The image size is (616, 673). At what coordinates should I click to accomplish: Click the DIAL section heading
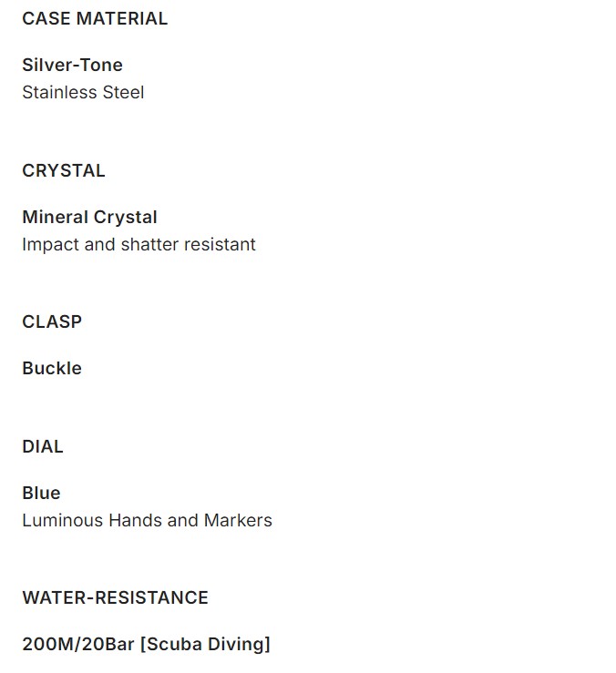(x=43, y=446)
